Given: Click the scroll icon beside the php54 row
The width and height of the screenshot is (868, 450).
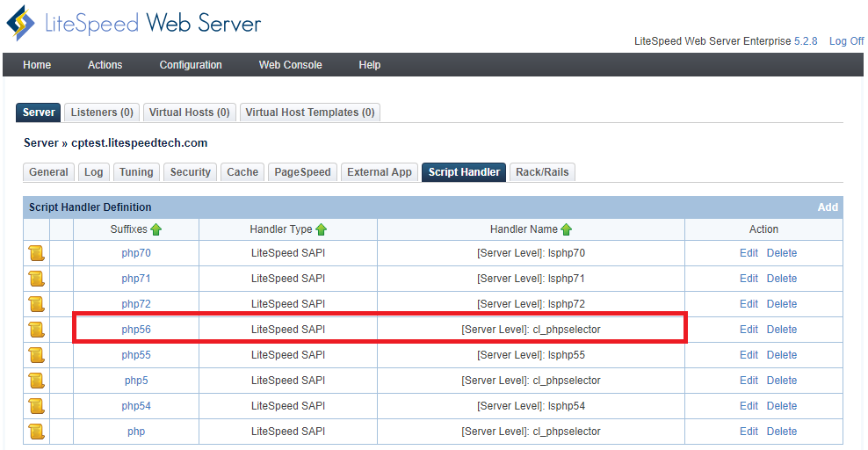Looking at the screenshot, I should (36, 406).
